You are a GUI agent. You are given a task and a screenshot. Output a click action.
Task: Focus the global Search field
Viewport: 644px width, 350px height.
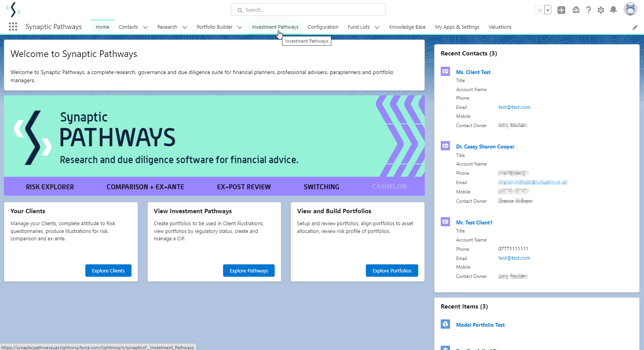308,10
